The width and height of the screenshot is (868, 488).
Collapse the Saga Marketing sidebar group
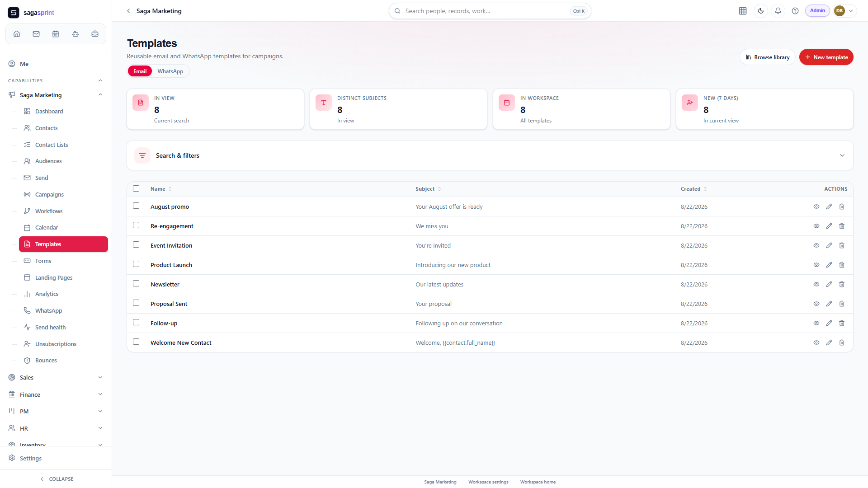coord(100,95)
